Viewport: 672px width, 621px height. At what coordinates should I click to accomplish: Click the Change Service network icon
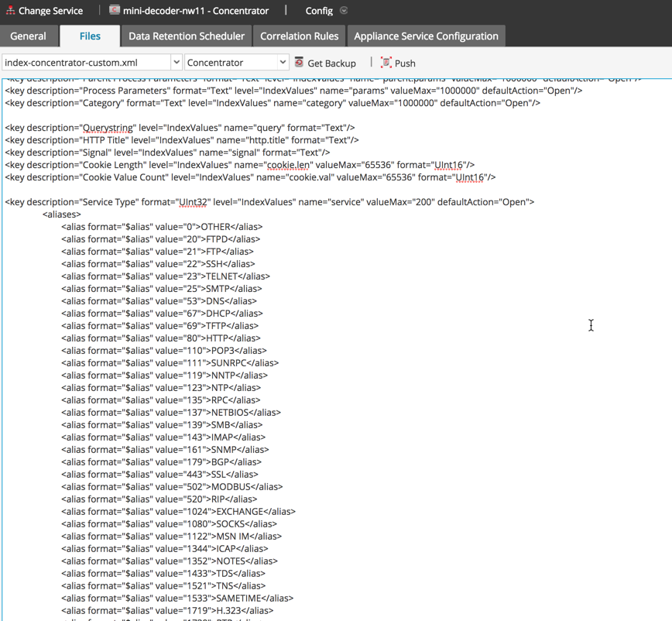point(10,11)
